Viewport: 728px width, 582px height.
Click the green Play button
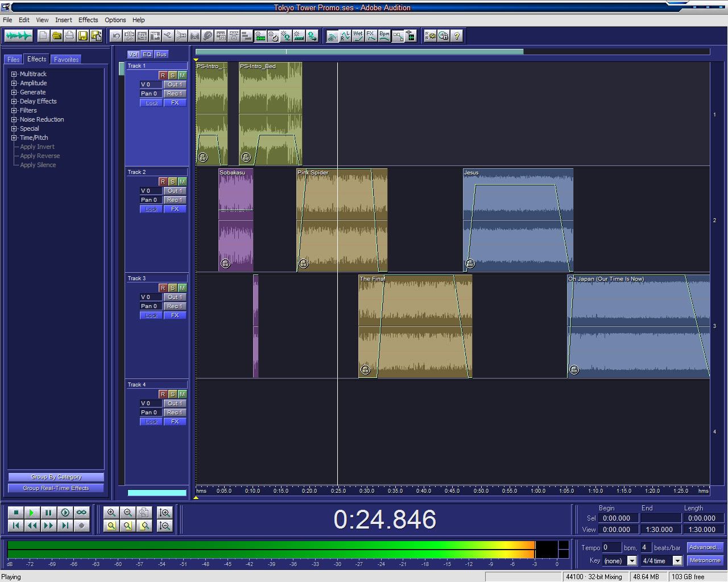pyautogui.click(x=32, y=513)
